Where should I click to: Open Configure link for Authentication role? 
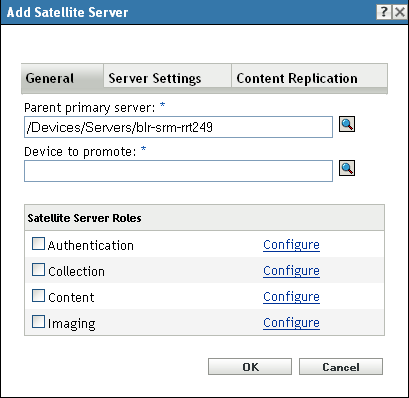tap(291, 245)
